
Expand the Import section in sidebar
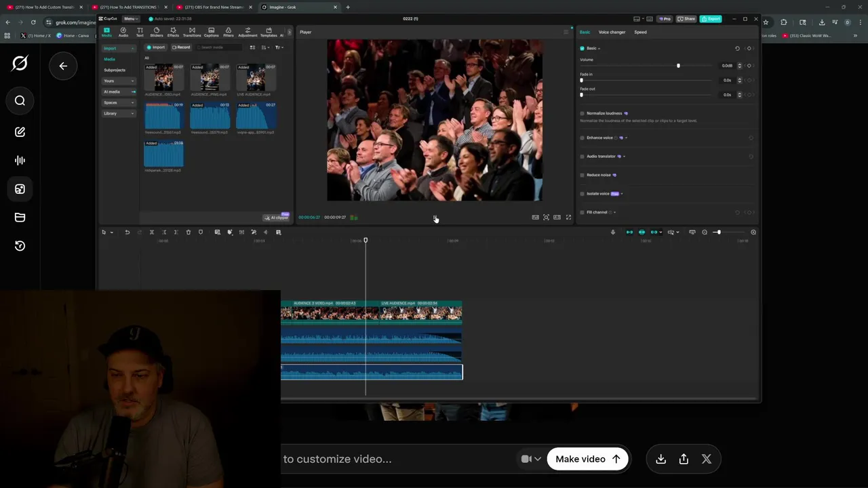119,49
